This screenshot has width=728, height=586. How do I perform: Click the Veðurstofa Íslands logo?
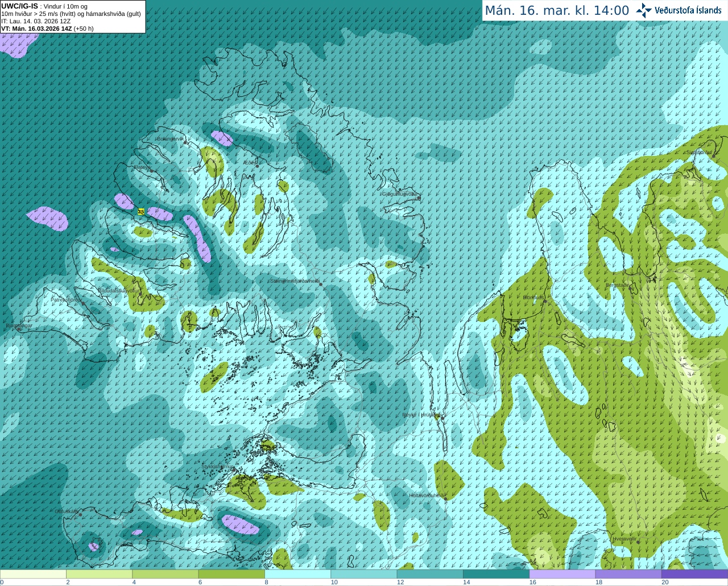point(679,10)
